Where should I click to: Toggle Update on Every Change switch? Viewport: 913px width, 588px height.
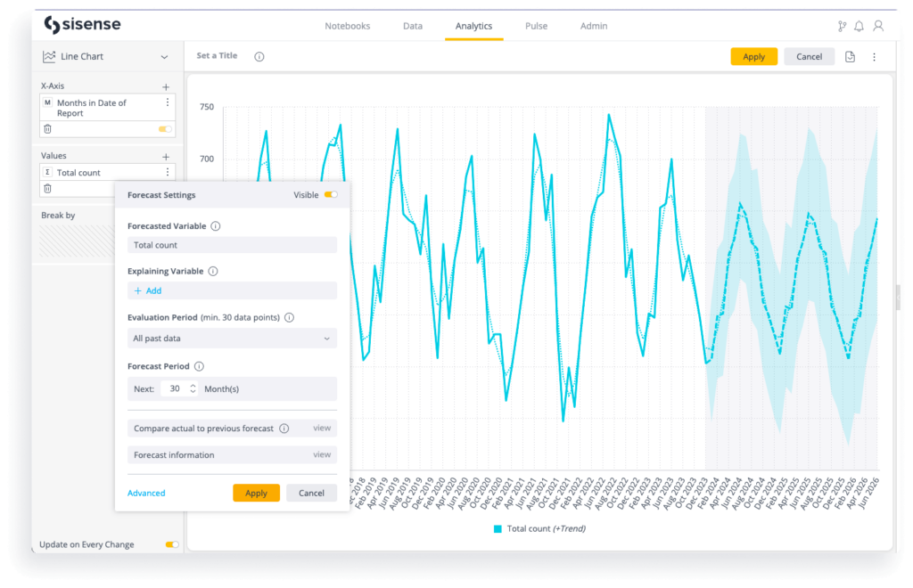pyautogui.click(x=171, y=544)
